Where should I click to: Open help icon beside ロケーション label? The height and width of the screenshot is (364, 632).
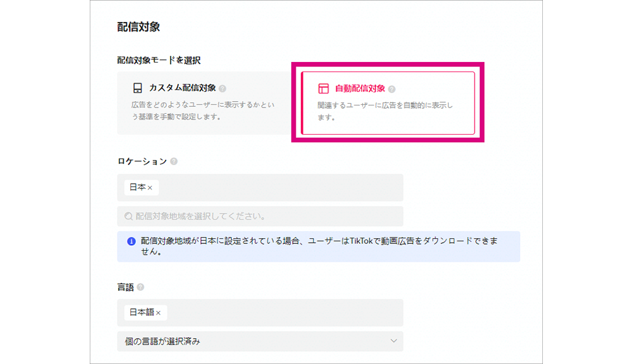(x=174, y=161)
